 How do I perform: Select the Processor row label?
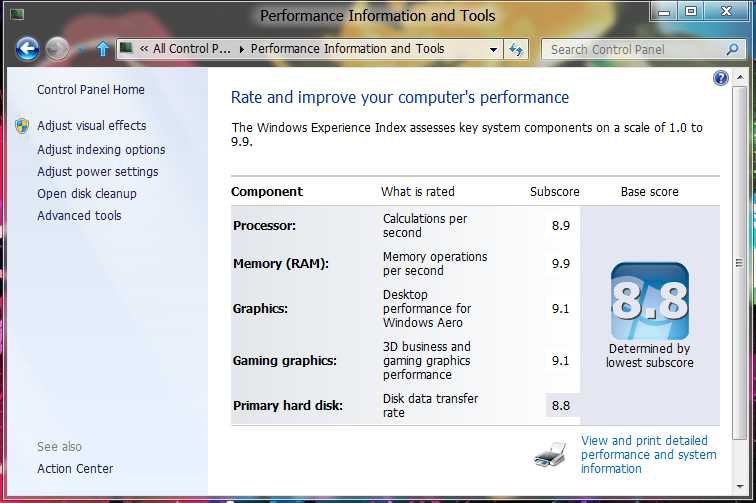[264, 226]
